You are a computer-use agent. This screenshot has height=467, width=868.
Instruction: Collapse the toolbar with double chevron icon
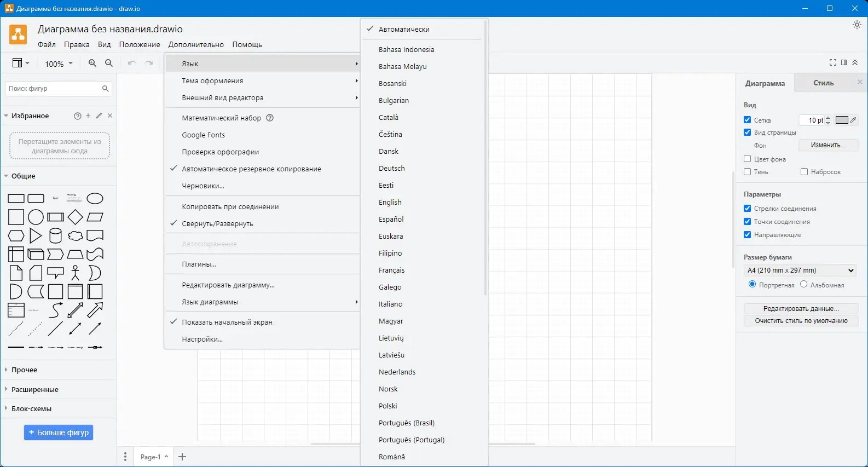[x=855, y=62]
